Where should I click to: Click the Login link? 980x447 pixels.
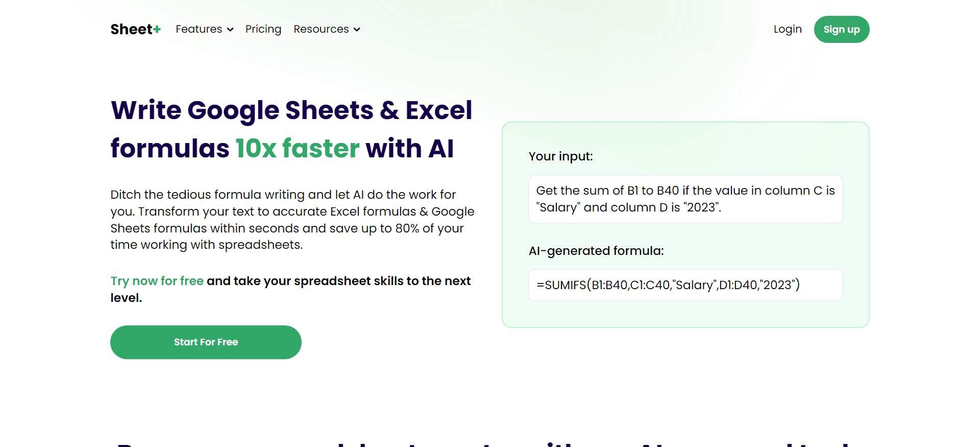788,29
